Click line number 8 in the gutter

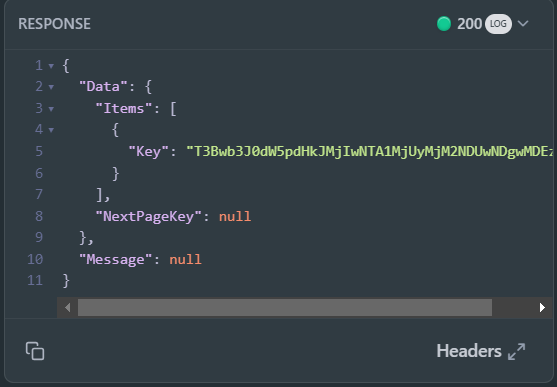(39, 216)
